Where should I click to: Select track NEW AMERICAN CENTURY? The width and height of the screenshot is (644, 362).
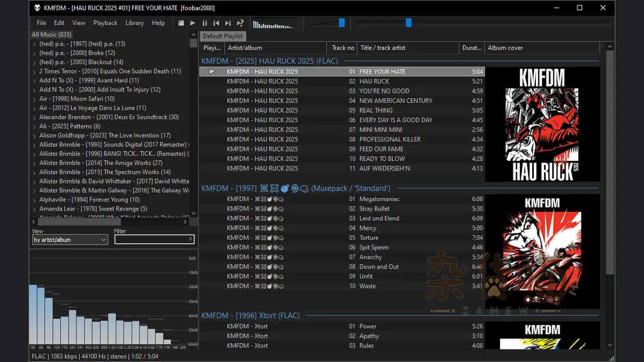342,101
